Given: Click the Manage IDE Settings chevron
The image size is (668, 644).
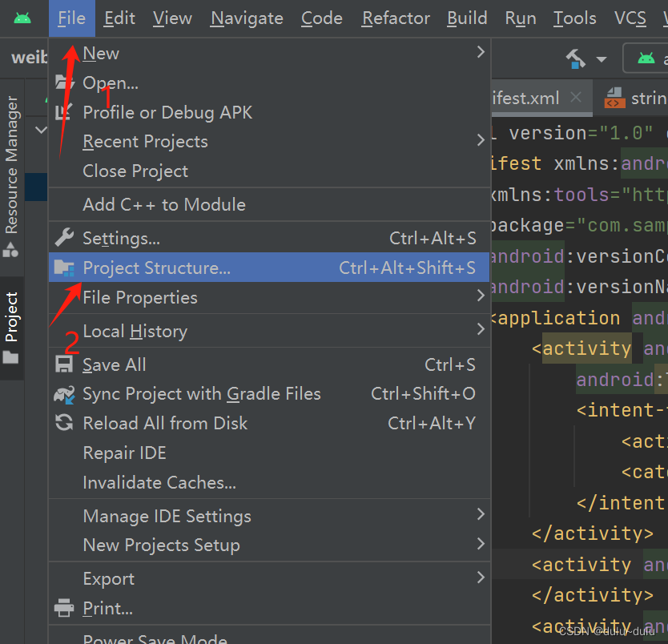Looking at the screenshot, I should click(x=481, y=514).
